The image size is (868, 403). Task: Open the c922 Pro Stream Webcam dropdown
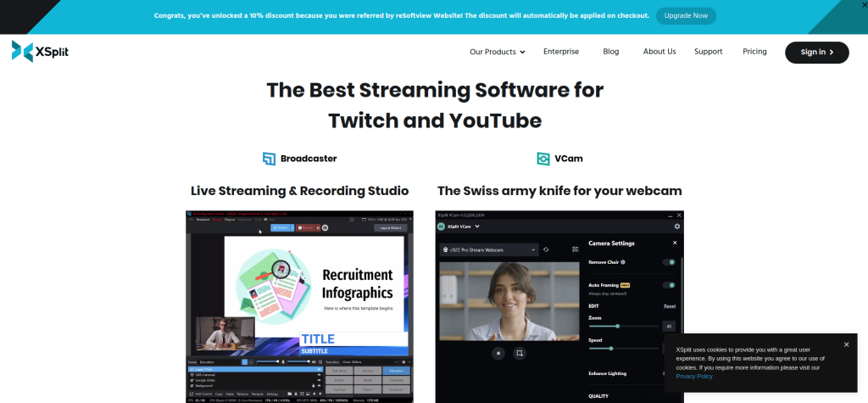click(x=488, y=249)
